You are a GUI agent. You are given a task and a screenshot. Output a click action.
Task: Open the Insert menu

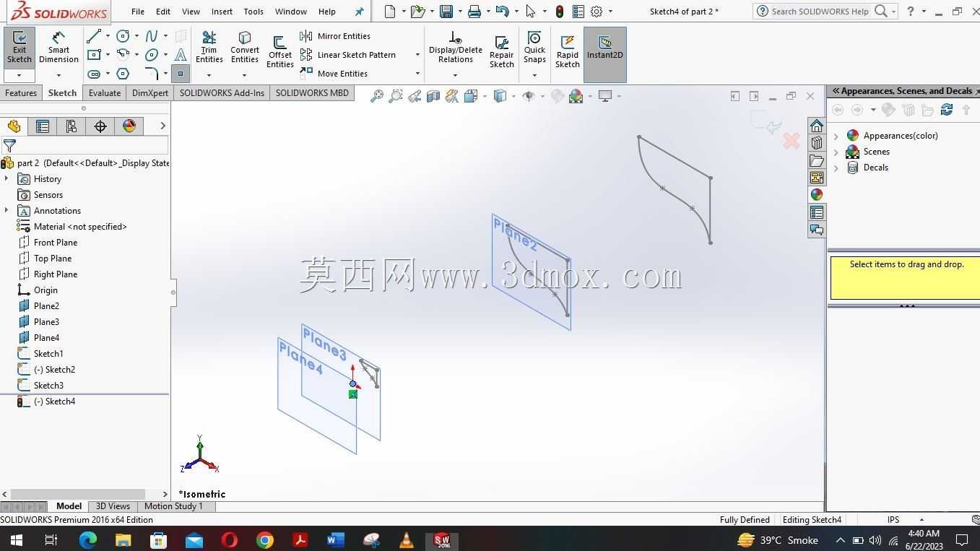(x=222, y=12)
